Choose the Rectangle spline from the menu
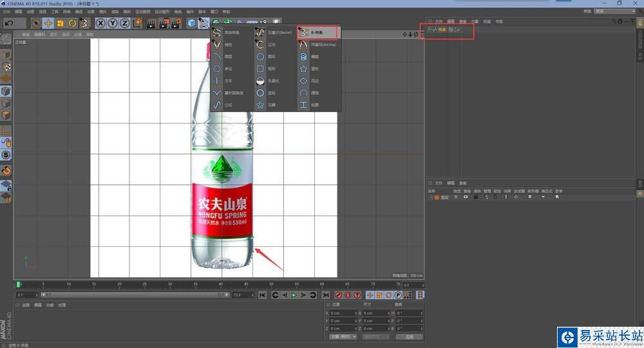Screen dimensions: 644x348 coord(272,68)
